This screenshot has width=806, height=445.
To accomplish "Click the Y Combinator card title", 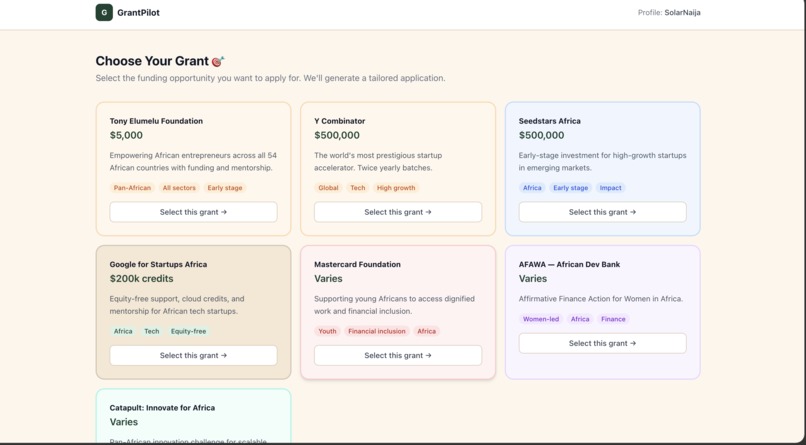I will [340, 121].
